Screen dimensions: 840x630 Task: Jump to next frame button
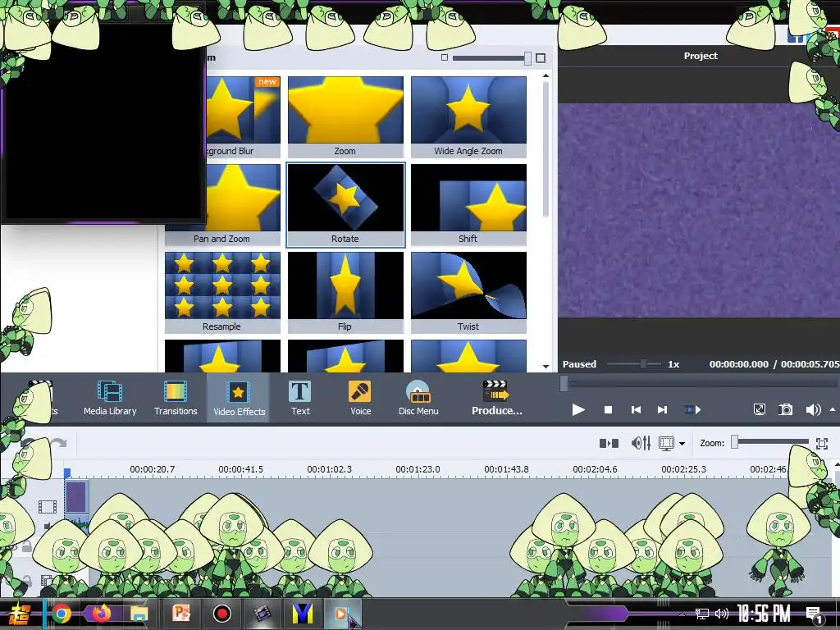(663, 410)
